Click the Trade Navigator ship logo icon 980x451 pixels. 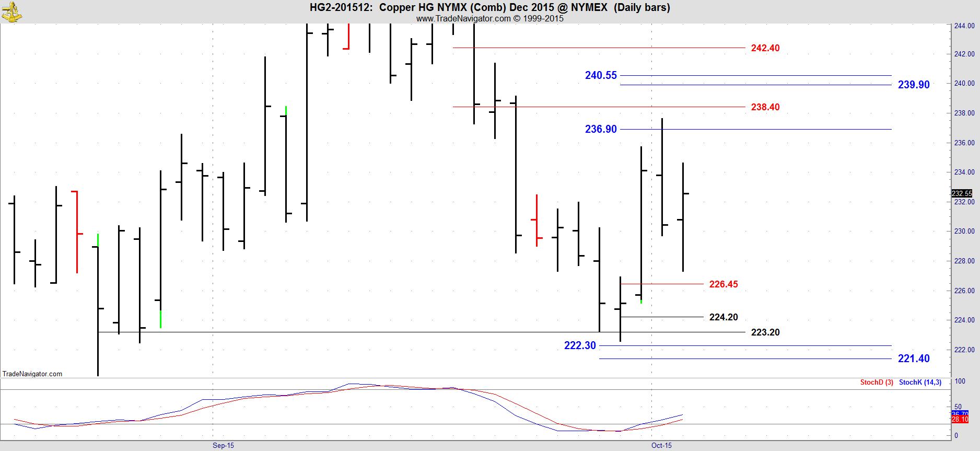coord(11,11)
